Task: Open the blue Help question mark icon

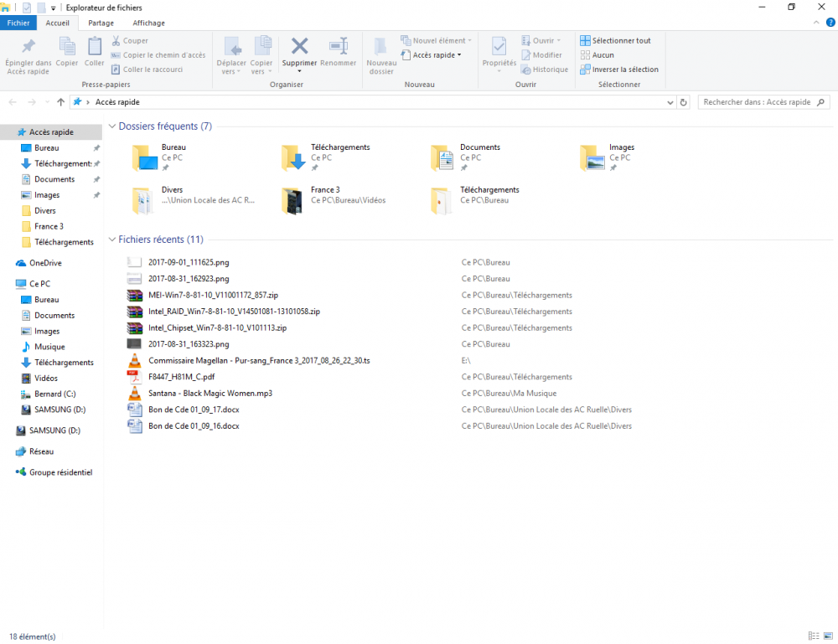Action: click(830, 23)
